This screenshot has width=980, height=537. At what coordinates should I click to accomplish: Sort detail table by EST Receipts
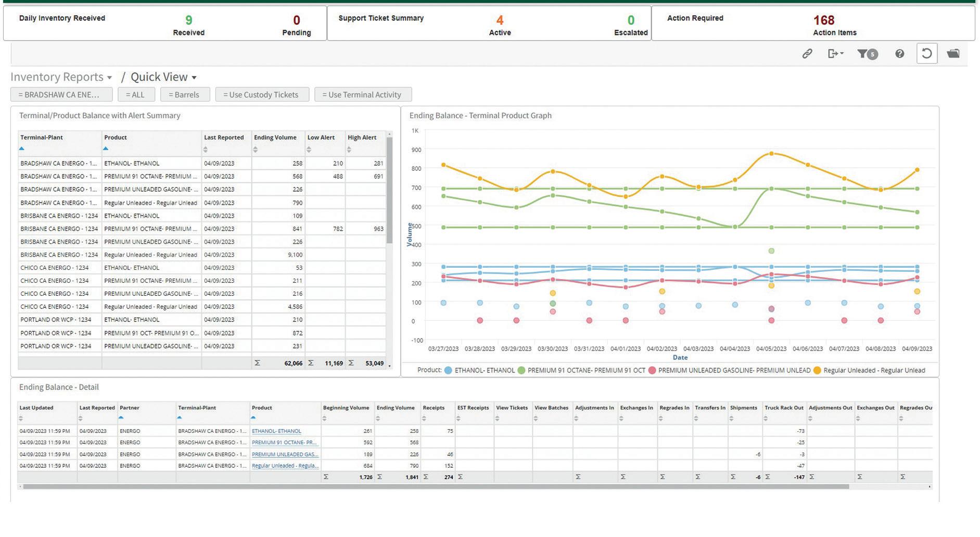click(x=459, y=418)
